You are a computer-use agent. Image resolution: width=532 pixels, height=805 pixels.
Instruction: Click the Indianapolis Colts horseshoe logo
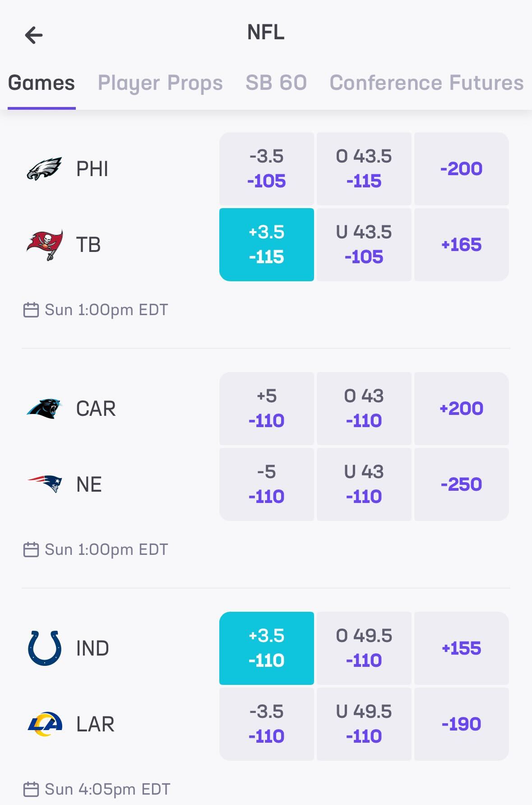coord(44,647)
